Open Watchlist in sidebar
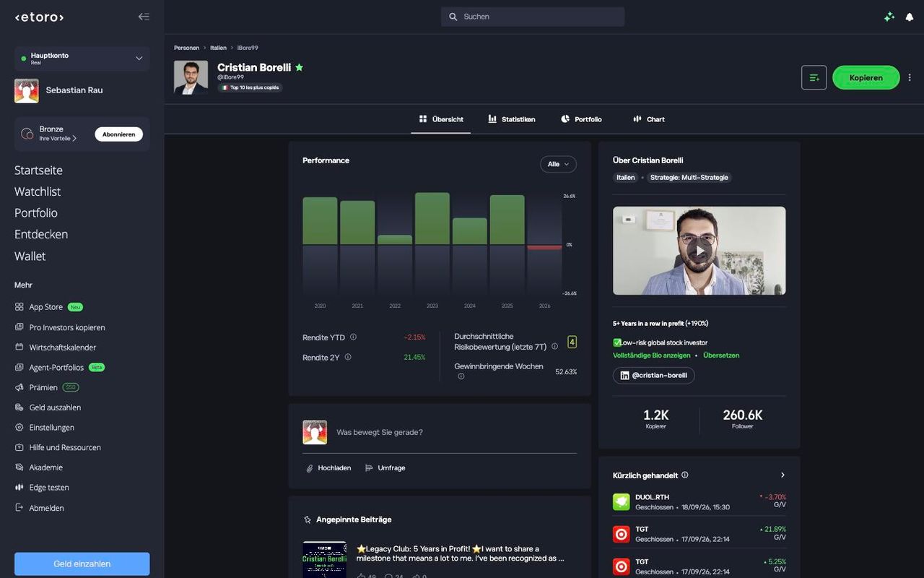This screenshot has height=578, width=924. (x=38, y=191)
